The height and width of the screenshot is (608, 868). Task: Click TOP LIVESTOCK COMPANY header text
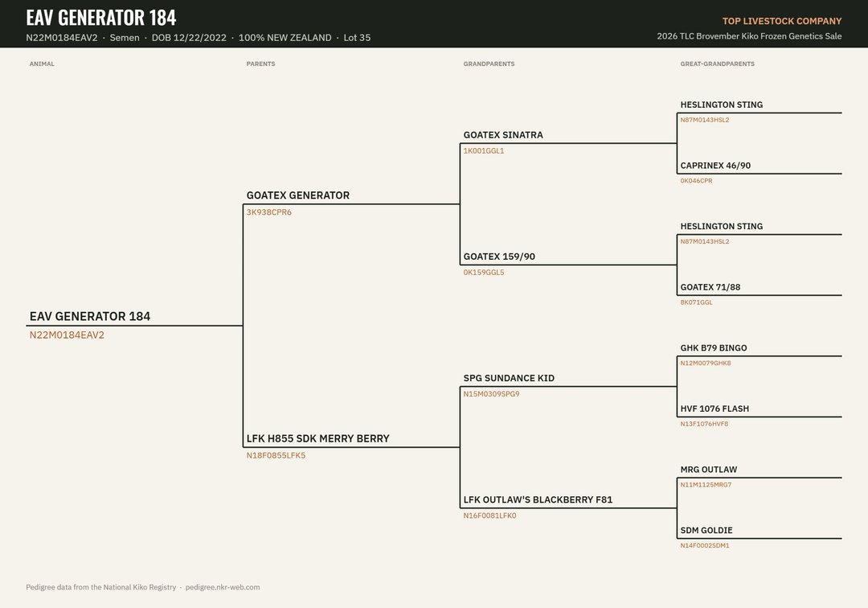coord(782,21)
